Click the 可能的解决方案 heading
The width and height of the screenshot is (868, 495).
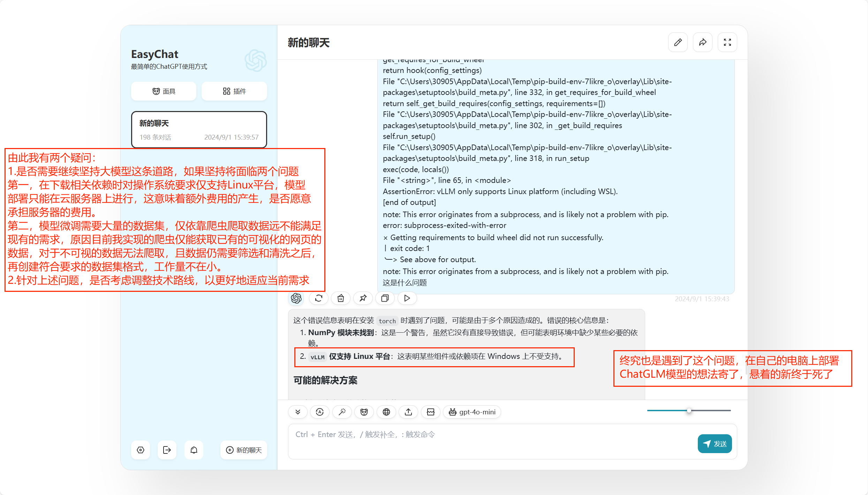click(325, 380)
